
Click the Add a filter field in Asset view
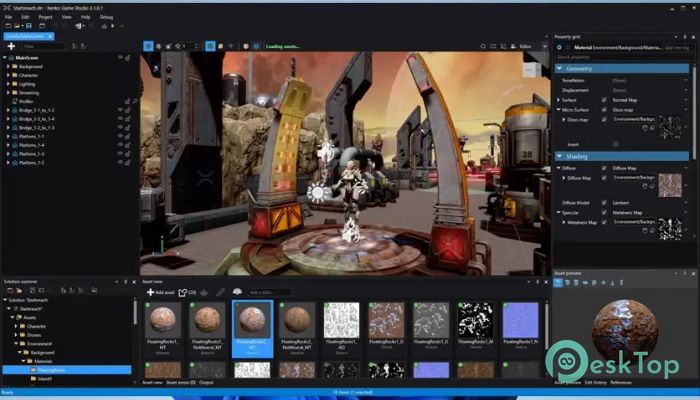point(269,292)
